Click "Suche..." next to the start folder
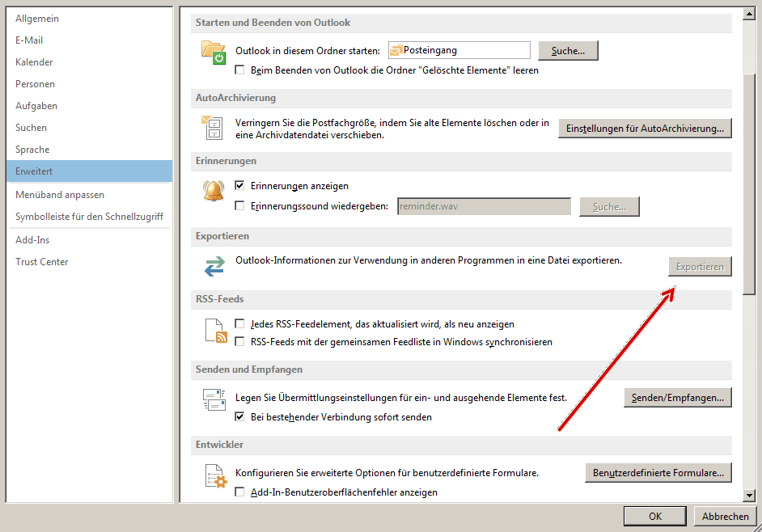Image resolution: width=762 pixels, height=532 pixels. tap(568, 50)
